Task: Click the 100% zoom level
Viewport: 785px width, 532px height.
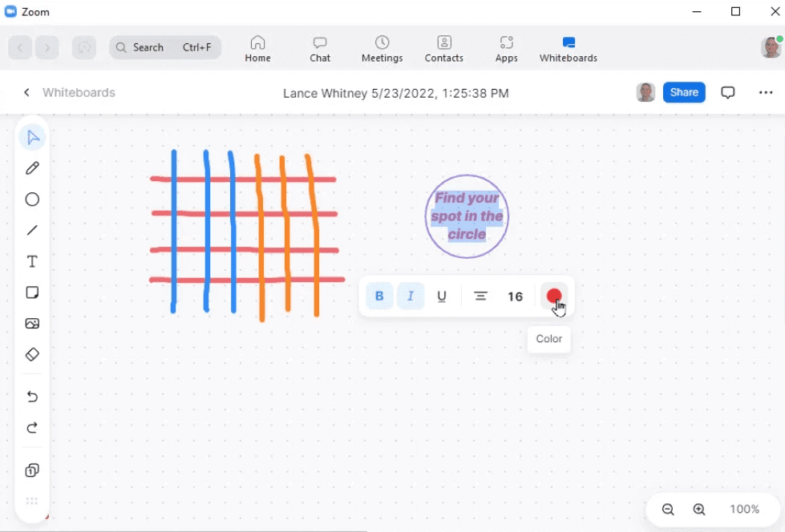Action: (x=744, y=509)
